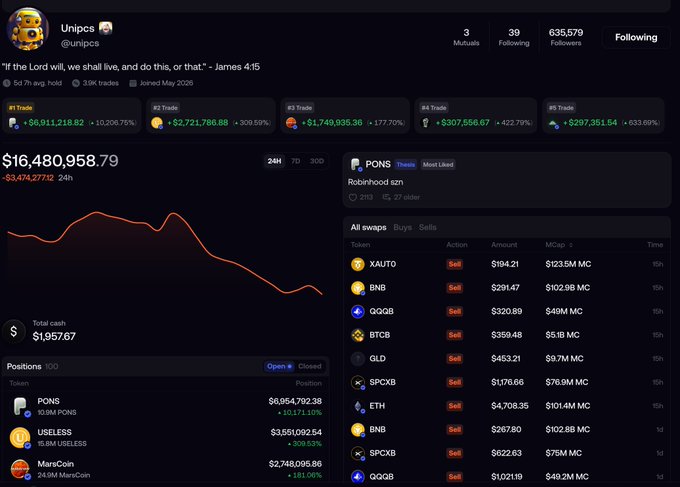Open the 3 Mutuals stat

click(466, 37)
